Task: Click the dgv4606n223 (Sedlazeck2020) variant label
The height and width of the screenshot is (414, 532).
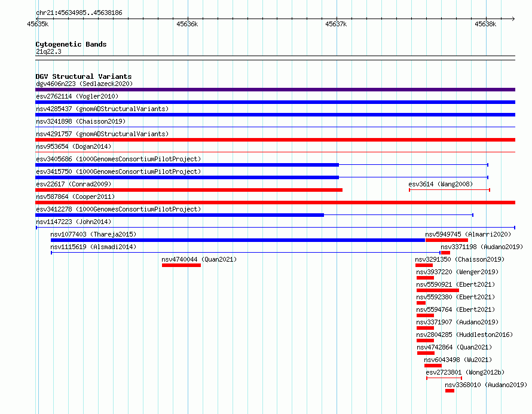Action: click(84, 84)
